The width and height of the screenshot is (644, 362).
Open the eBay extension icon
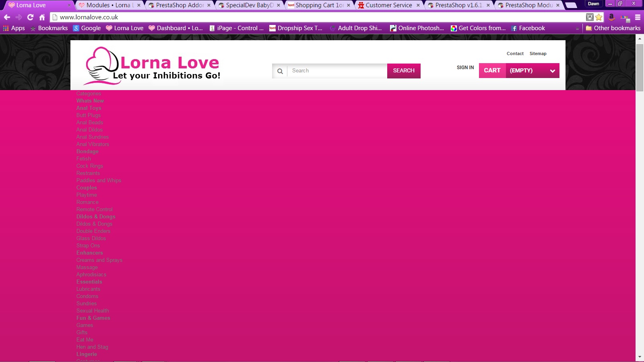[625, 17]
